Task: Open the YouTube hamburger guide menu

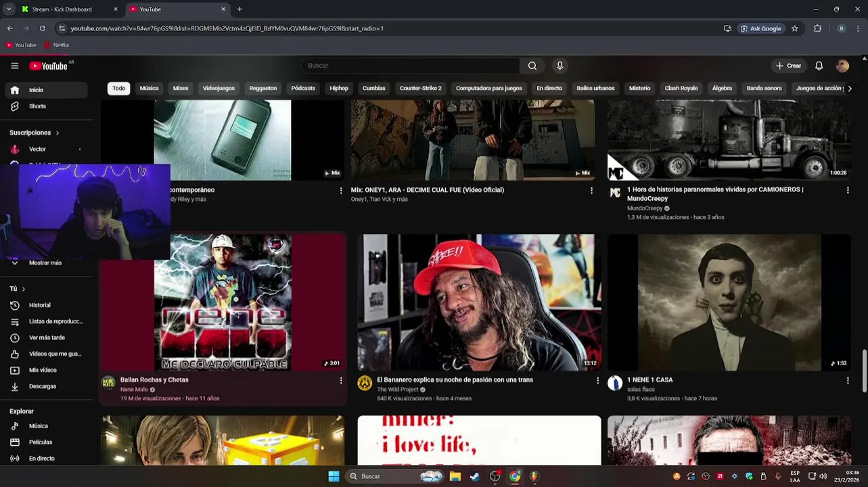Action: 15,66
